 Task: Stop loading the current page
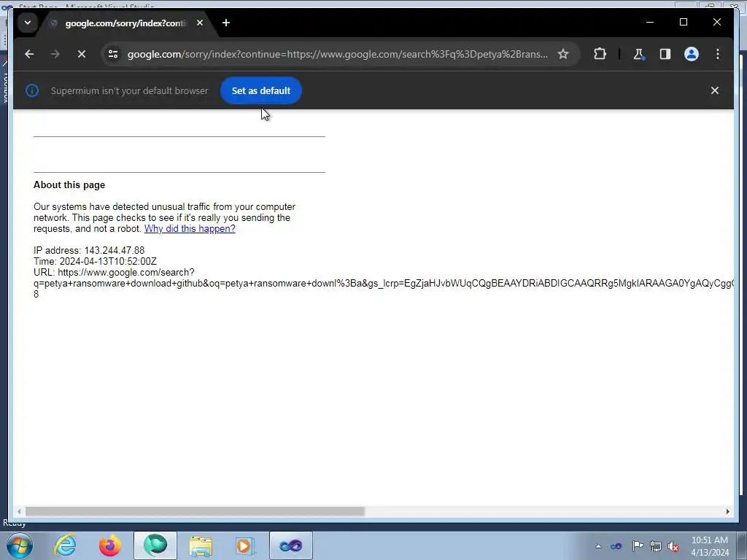[x=82, y=54]
